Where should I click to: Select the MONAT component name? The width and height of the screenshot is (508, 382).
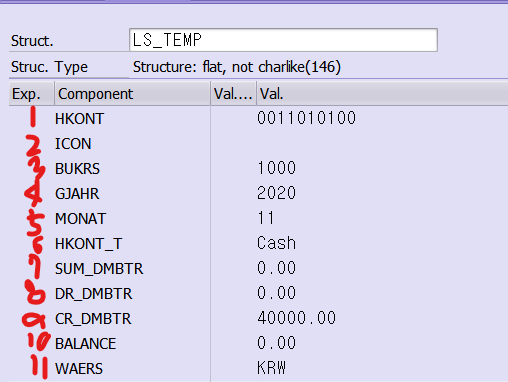click(80, 219)
